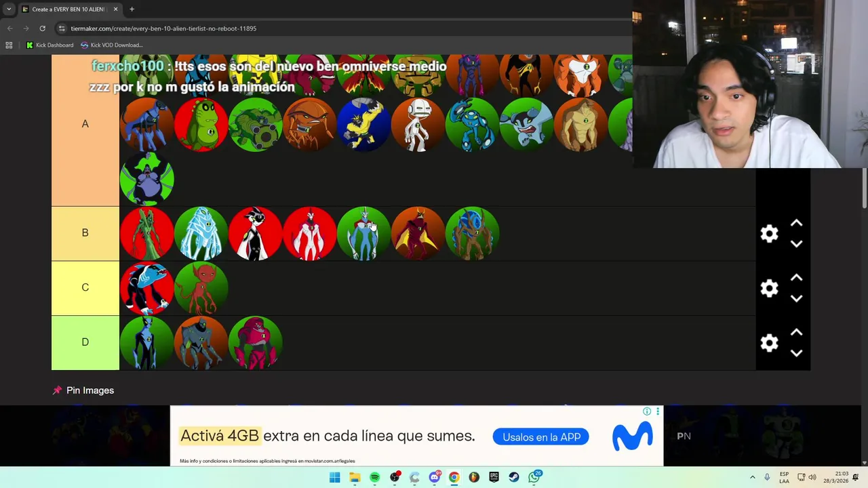868x488 pixels.
Task: Open settings gear for tier D row
Action: pyautogui.click(x=769, y=343)
